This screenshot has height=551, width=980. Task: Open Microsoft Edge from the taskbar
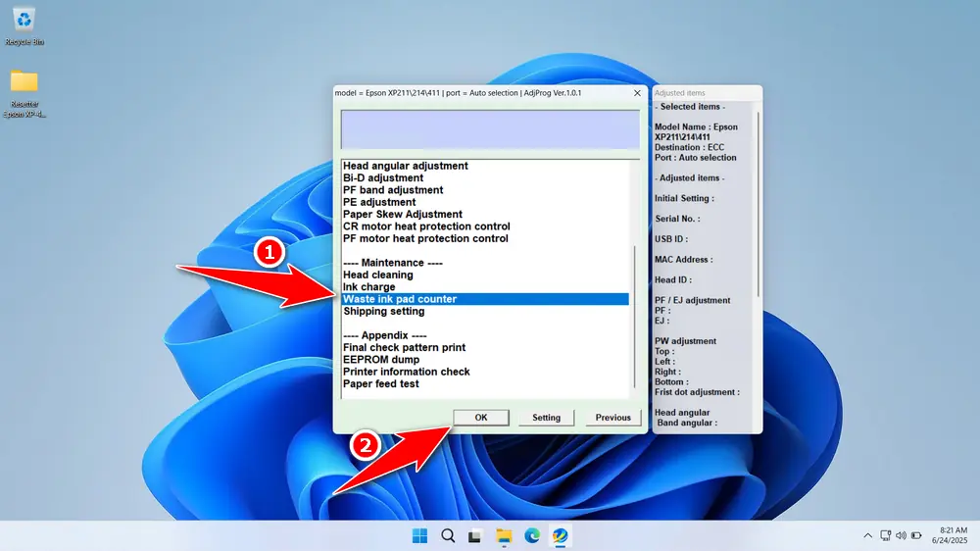point(532,536)
